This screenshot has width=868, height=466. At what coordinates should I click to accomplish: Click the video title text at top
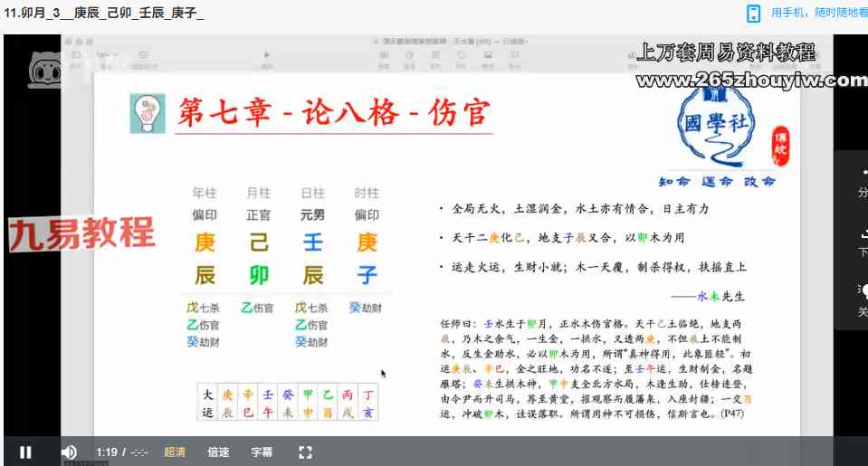tap(103, 13)
